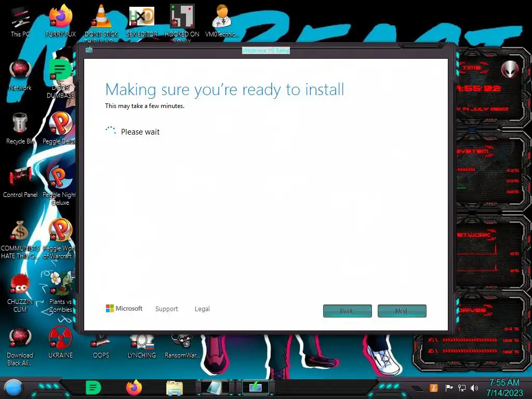The image size is (532, 399).
Task: Open the Action Center flag icon
Action: [x=449, y=388]
